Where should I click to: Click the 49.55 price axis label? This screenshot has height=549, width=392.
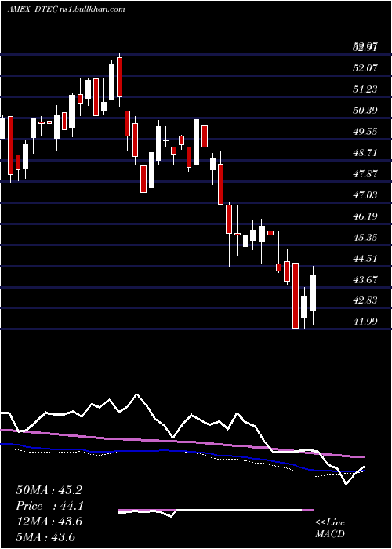365,132
